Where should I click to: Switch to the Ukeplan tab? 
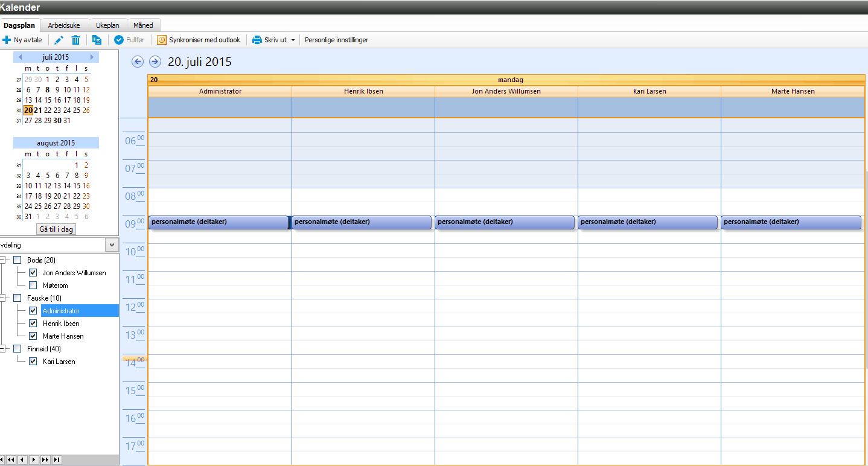(x=107, y=25)
